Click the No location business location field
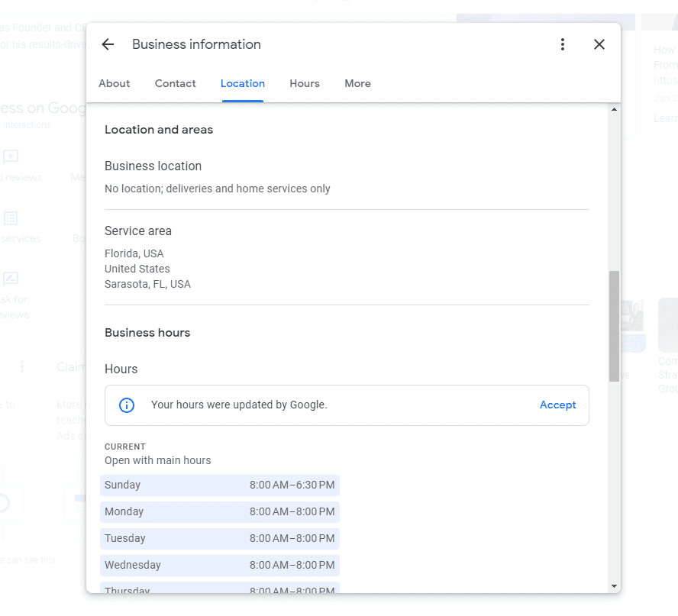 [217, 188]
